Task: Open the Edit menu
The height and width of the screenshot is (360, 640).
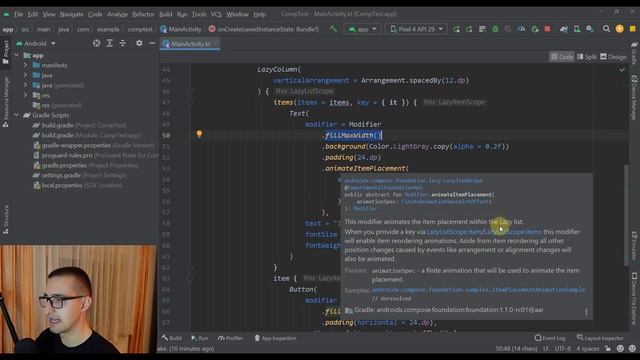Action: [x=33, y=14]
